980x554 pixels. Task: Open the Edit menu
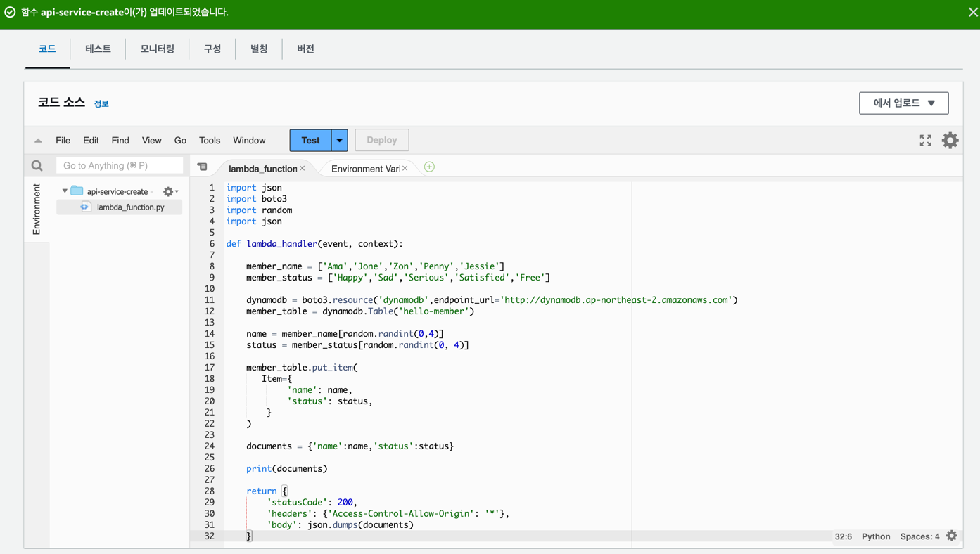tap(91, 141)
